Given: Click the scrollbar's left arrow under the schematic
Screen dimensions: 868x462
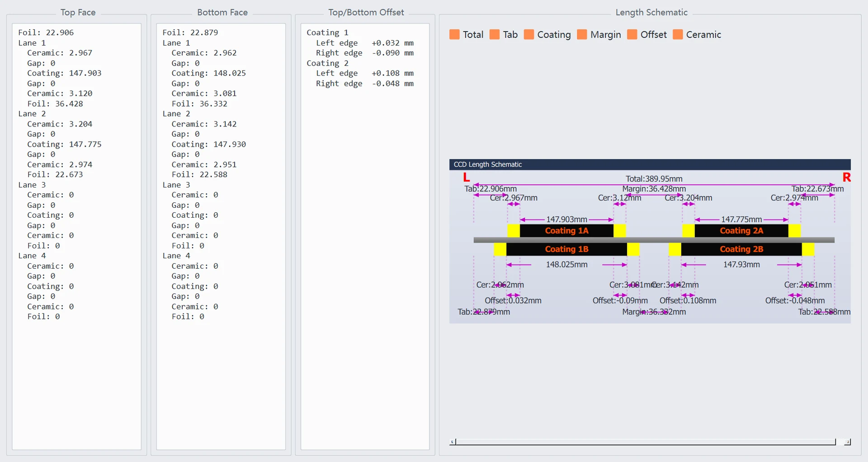Looking at the screenshot, I should tap(453, 442).
